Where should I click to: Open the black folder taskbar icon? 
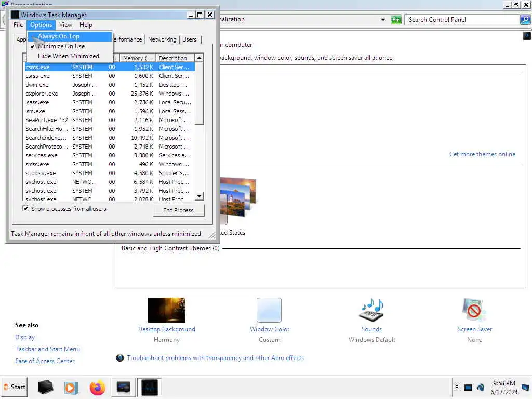click(45, 388)
